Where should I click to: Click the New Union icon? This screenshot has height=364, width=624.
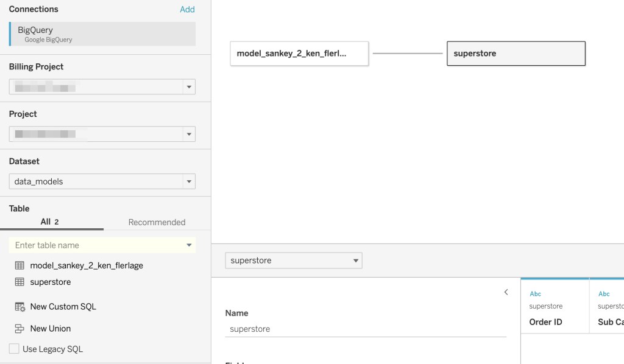[19, 329]
